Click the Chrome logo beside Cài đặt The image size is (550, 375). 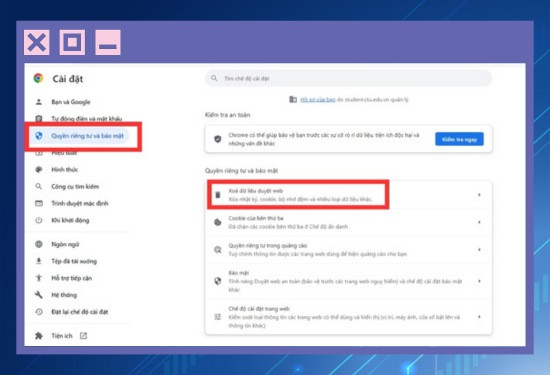coord(38,78)
